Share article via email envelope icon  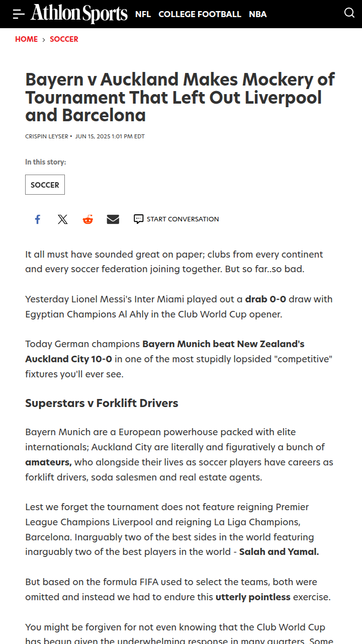[113, 219]
